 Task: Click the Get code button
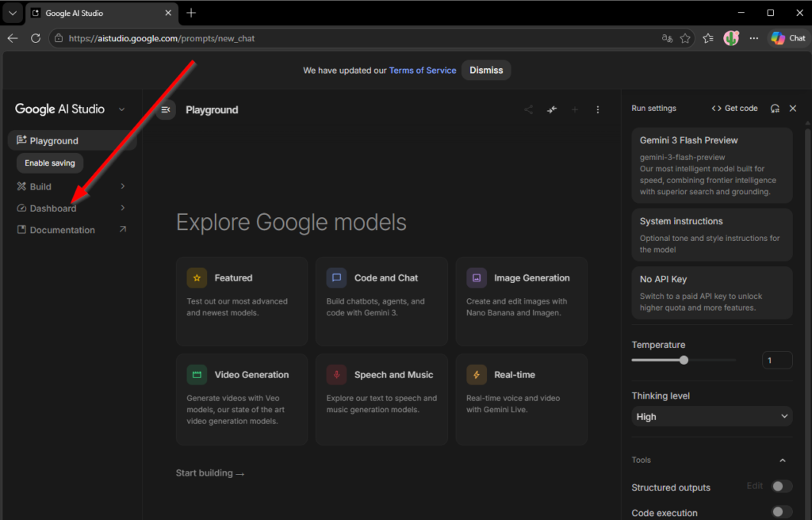734,109
